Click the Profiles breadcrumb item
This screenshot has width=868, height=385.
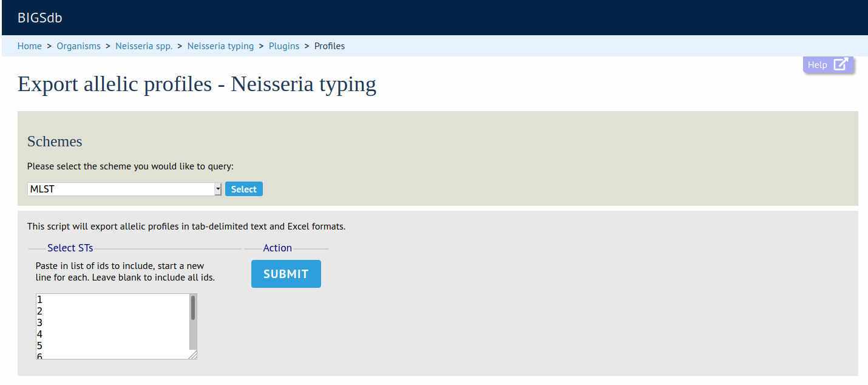point(330,46)
